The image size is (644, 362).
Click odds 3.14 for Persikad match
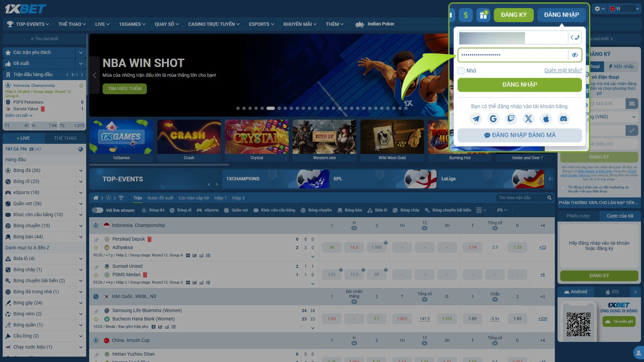click(x=472, y=247)
